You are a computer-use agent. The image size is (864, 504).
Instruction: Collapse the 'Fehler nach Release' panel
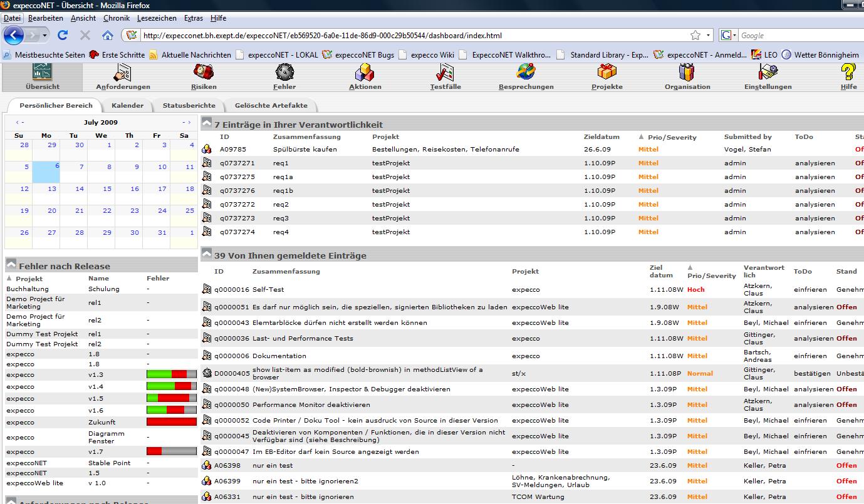pyautogui.click(x=11, y=265)
